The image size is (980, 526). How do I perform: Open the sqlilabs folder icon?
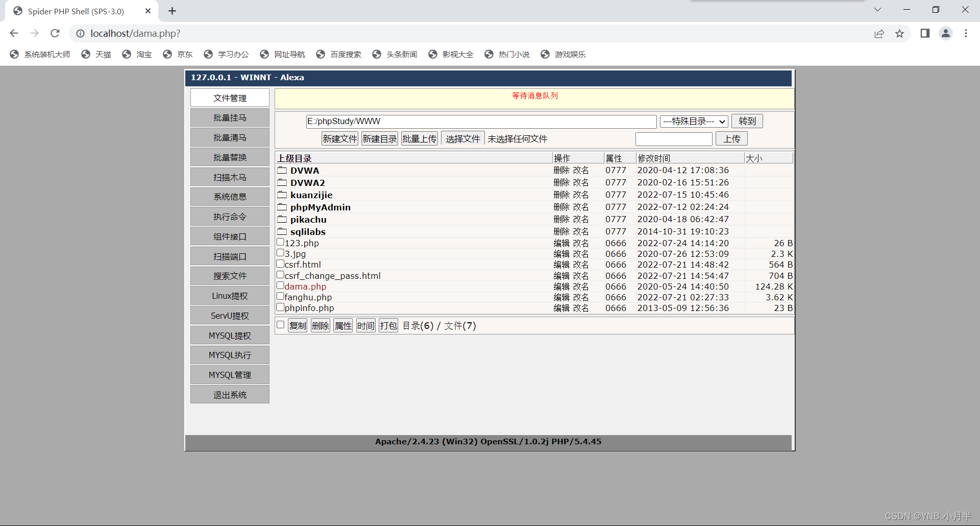[x=282, y=231]
